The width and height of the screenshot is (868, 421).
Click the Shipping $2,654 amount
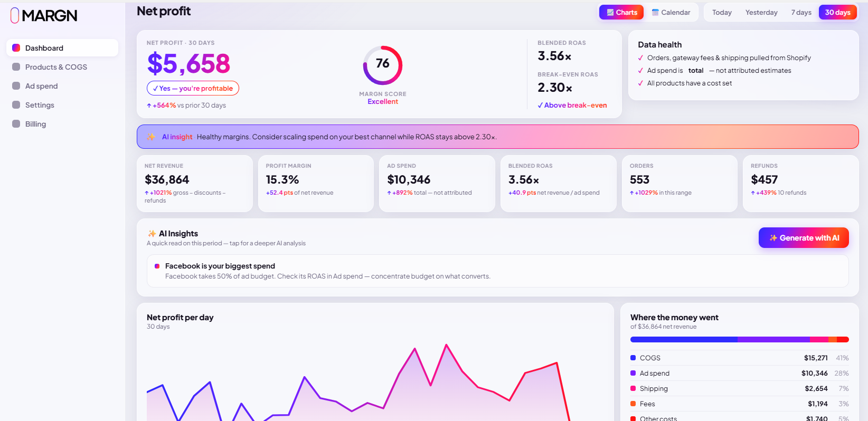click(816, 388)
